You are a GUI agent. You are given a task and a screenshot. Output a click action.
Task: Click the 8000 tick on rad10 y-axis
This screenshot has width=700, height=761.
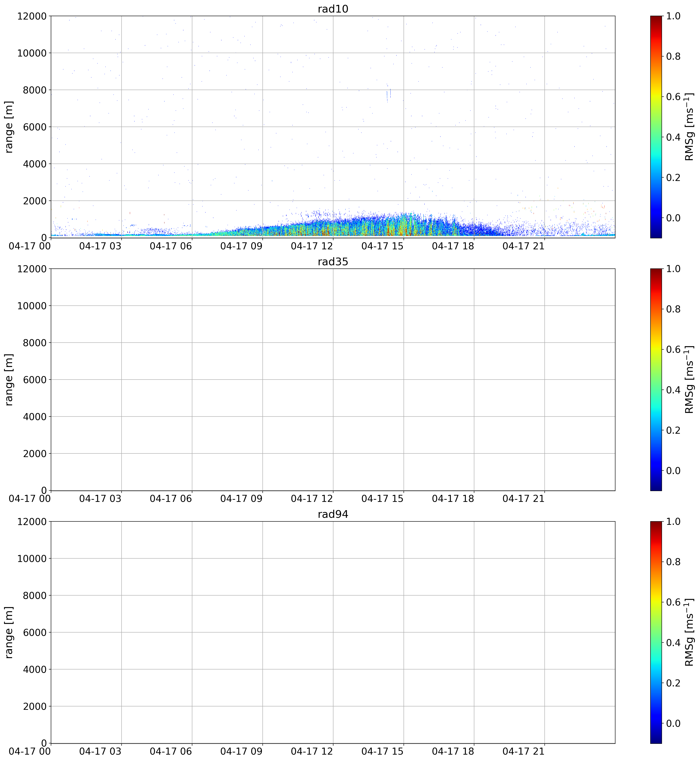34,90
